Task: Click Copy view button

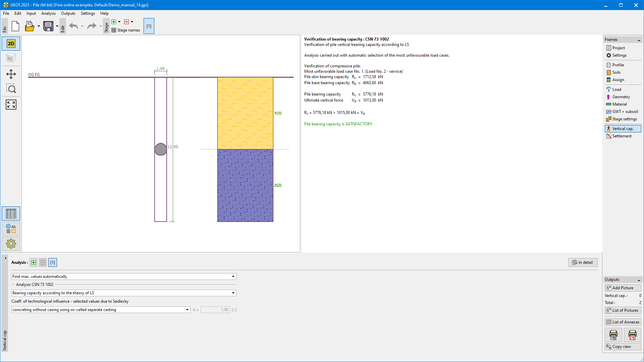Action: 623,347
